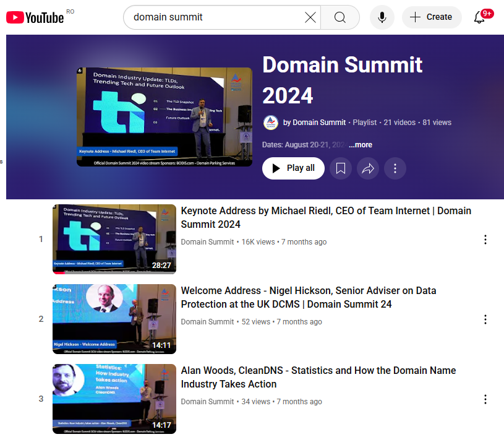
Task: Open the channel name under the Alan Woods video
Action: tap(207, 402)
